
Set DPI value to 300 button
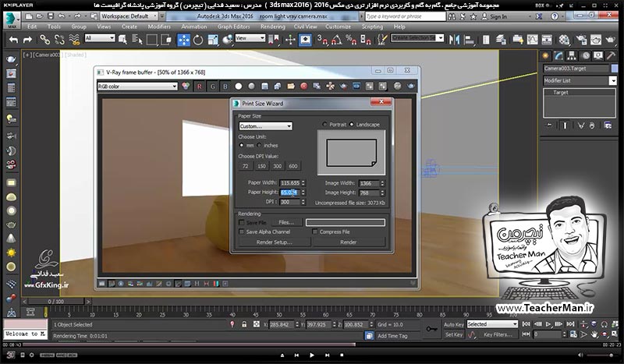coord(278,166)
